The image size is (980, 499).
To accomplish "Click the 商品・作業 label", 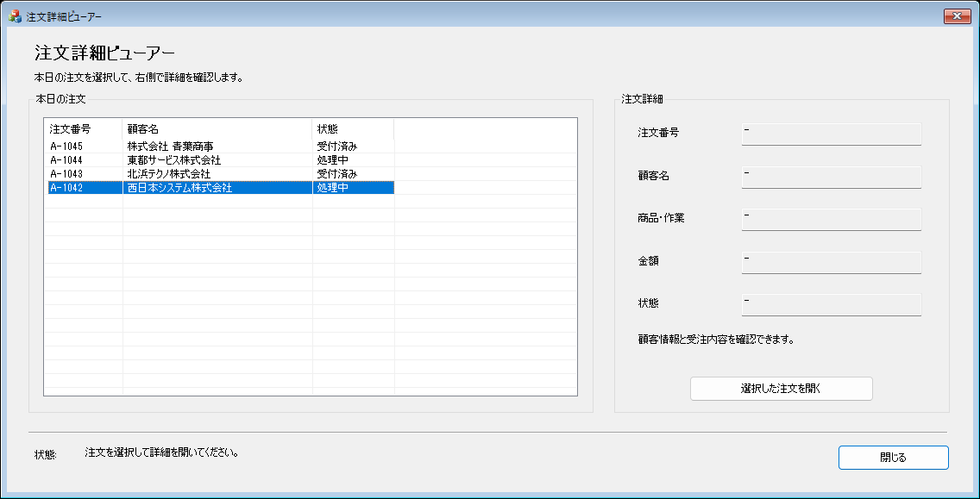I will [662, 219].
